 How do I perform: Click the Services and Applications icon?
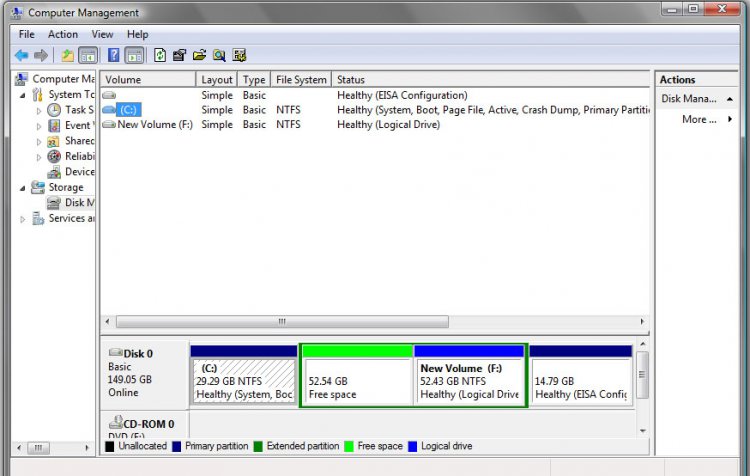(x=38, y=219)
